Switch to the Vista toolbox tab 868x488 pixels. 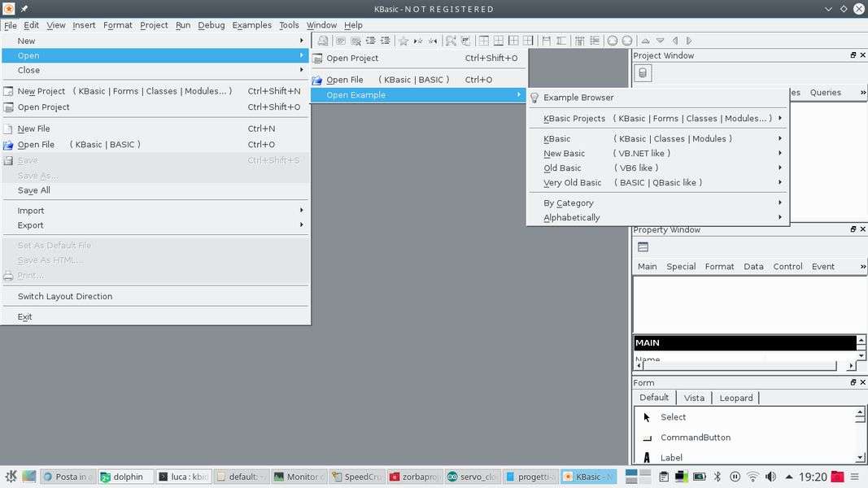pos(694,398)
